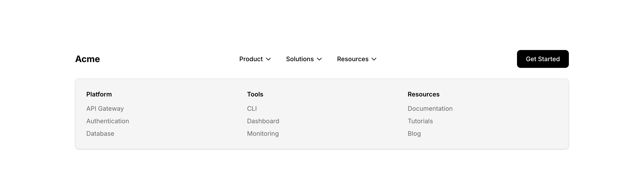
Task: Click the chevron next to Product
Action: (x=268, y=59)
